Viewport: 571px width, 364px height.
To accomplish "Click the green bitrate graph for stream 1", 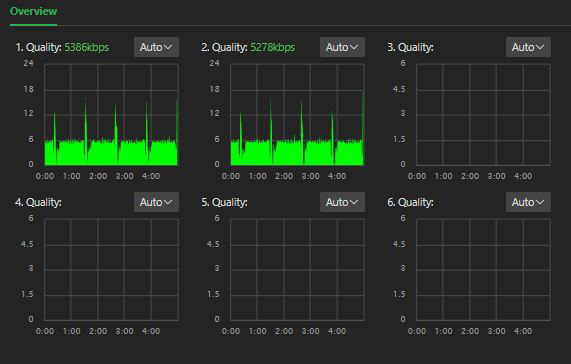I will (111, 115).
